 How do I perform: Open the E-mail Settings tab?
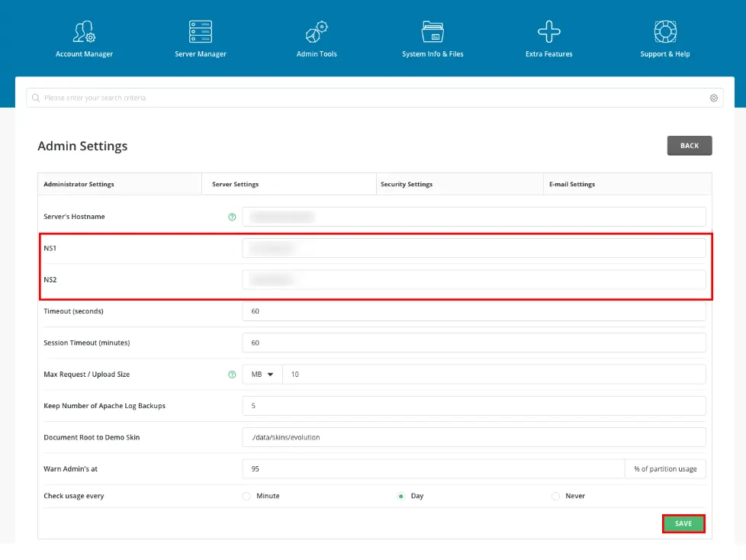coord(571,185)
